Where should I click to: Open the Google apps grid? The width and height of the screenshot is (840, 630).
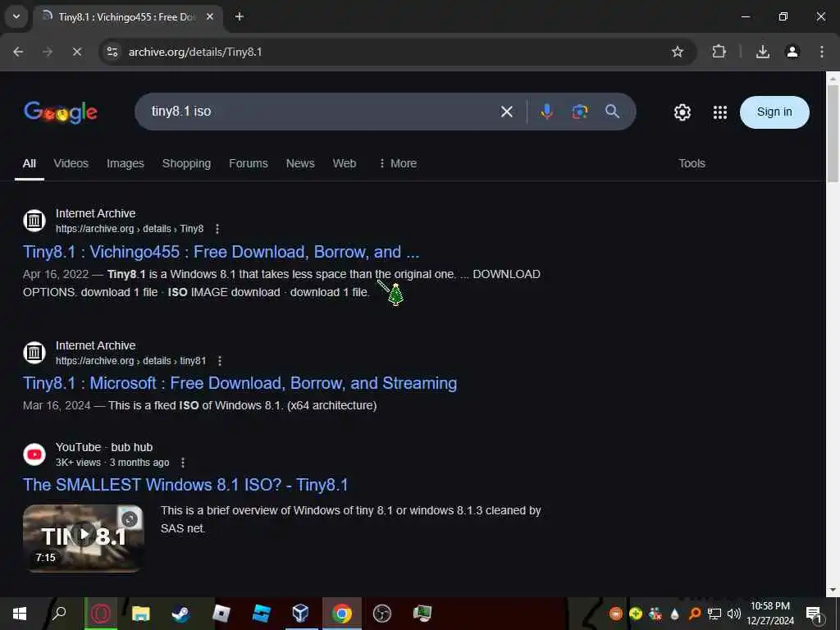tap(720, 112)
